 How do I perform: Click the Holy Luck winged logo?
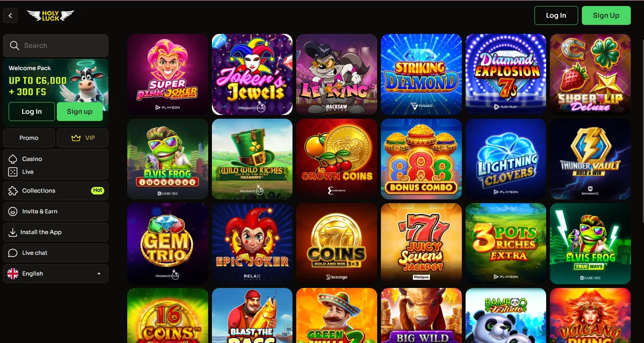pos(50,15)
